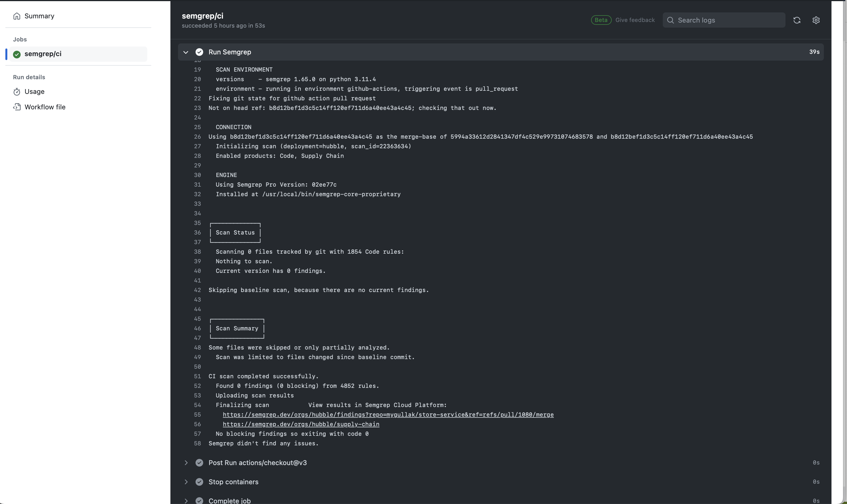The image size is (847, 504).
Task: Open the Usage run details
Action: [34, 92]
